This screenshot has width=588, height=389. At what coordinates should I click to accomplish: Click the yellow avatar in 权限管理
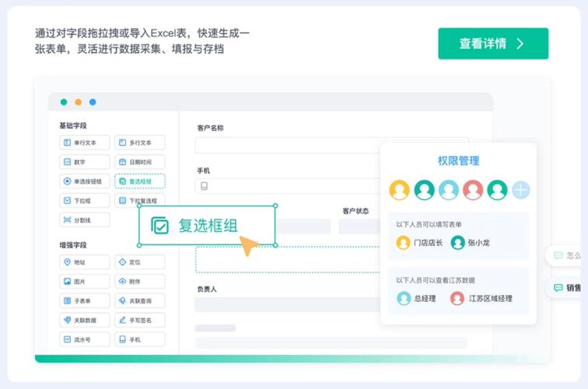coord(400,190)
